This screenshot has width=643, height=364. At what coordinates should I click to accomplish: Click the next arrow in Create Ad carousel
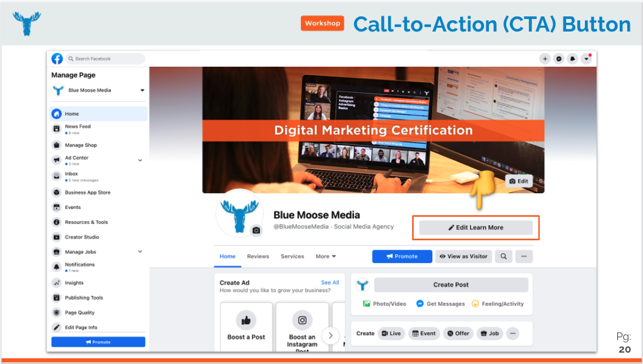tap(331, 336)
